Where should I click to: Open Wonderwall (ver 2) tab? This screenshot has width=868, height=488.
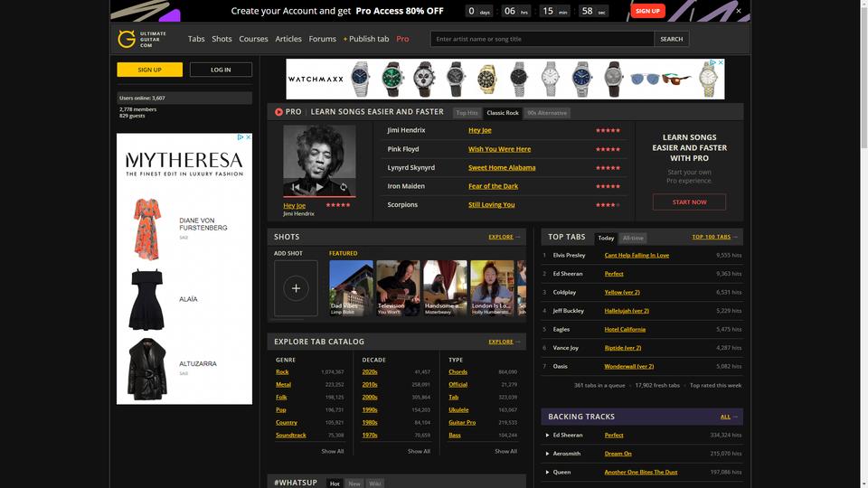(x=629, y=366)
